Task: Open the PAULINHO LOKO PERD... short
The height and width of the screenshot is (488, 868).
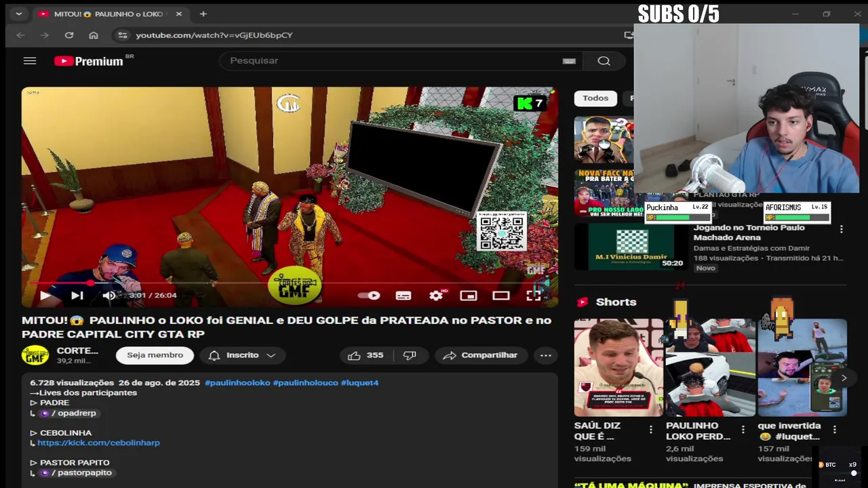Action: point(710,367)
